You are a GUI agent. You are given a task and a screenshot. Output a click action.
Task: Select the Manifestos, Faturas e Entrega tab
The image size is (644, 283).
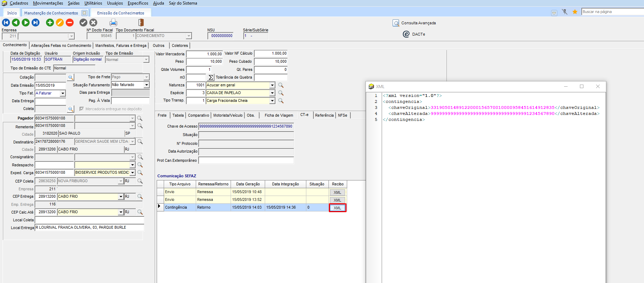click(121, 45)
